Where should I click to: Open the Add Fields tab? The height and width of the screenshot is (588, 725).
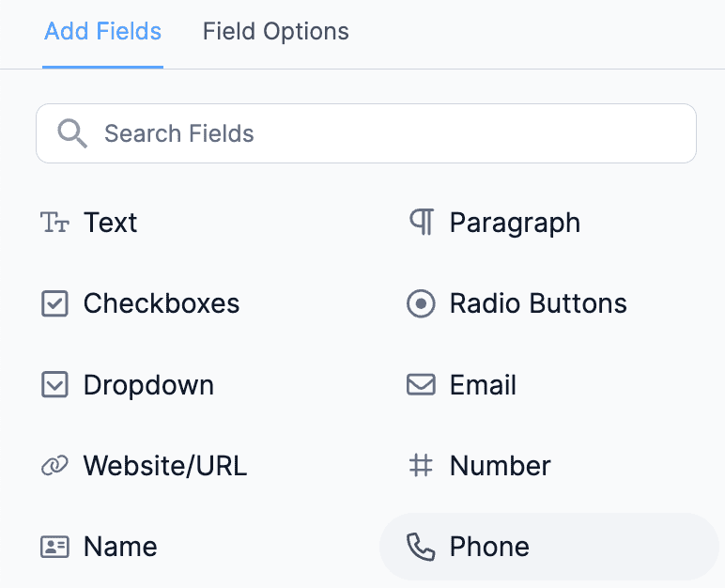click(x=102, y=32)
